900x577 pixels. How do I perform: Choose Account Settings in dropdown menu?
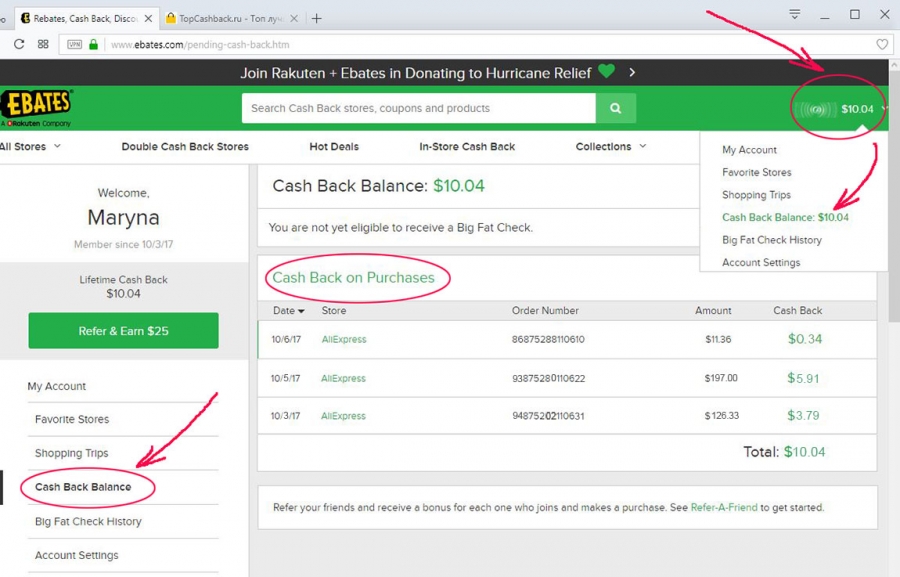point(761,262)
